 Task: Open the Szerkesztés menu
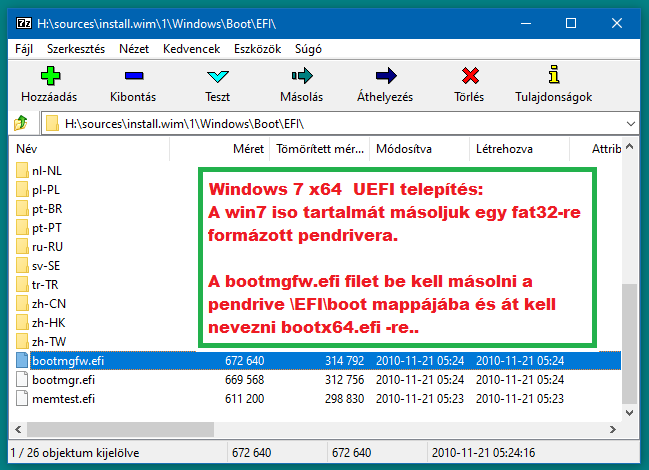76,49
